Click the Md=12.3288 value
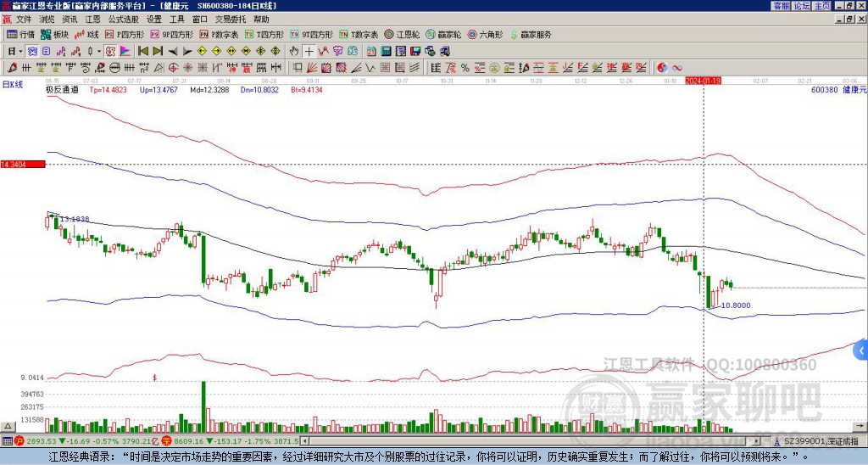 click(209, 89)
